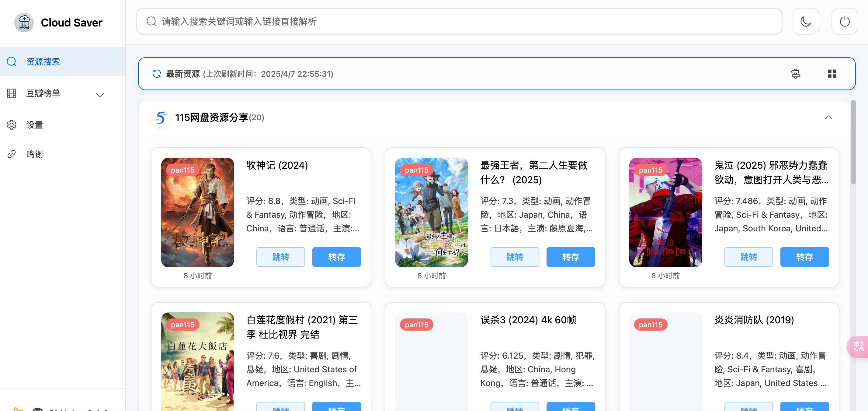Click 转存 for 牧神记 (2024)
The height and width of the screenshot is (411, 868).
[336, 257]
